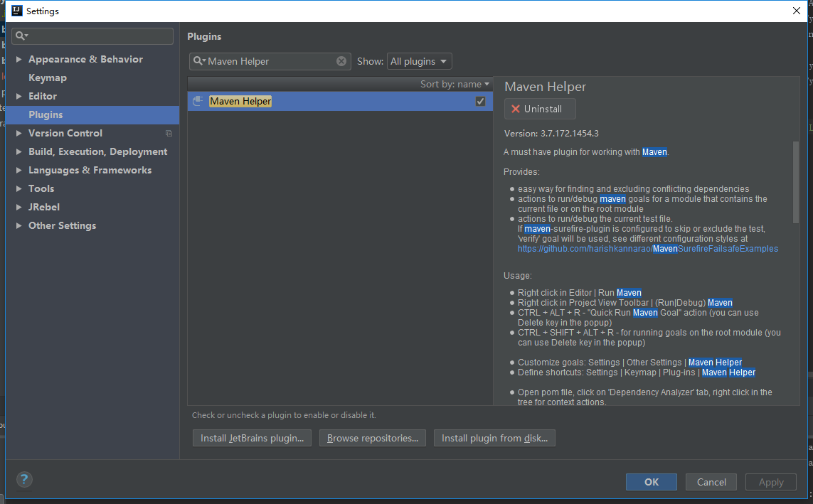Open plugin search history via magnifier icon
The height and width of the screenshot is (504, 813).
(x=199, y=61)
